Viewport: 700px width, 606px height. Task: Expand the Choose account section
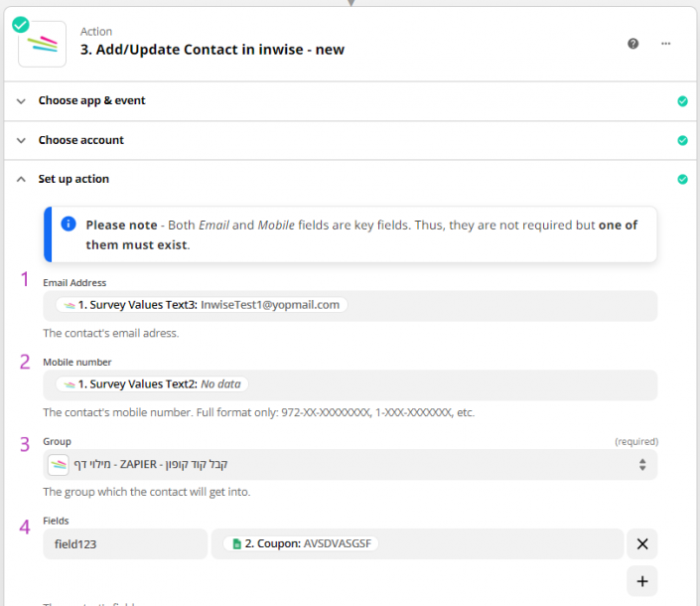point(21,141)
